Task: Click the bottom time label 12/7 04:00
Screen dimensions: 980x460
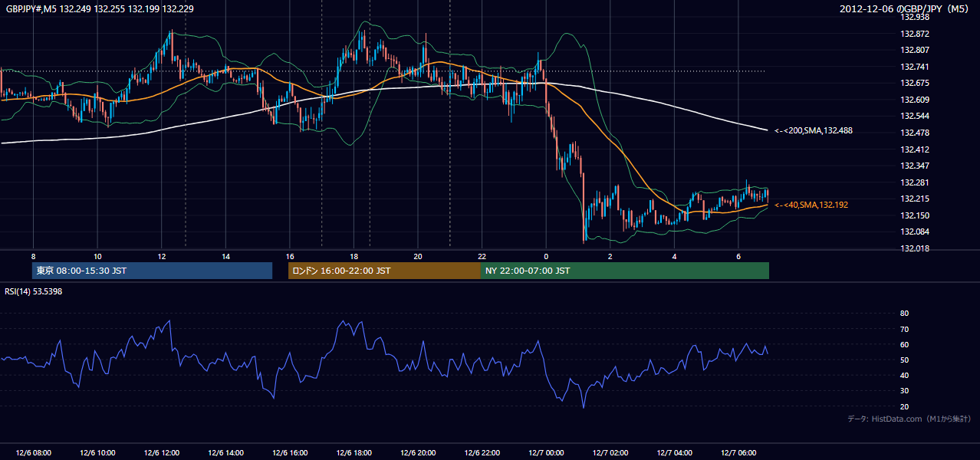Action: [673, 453]
